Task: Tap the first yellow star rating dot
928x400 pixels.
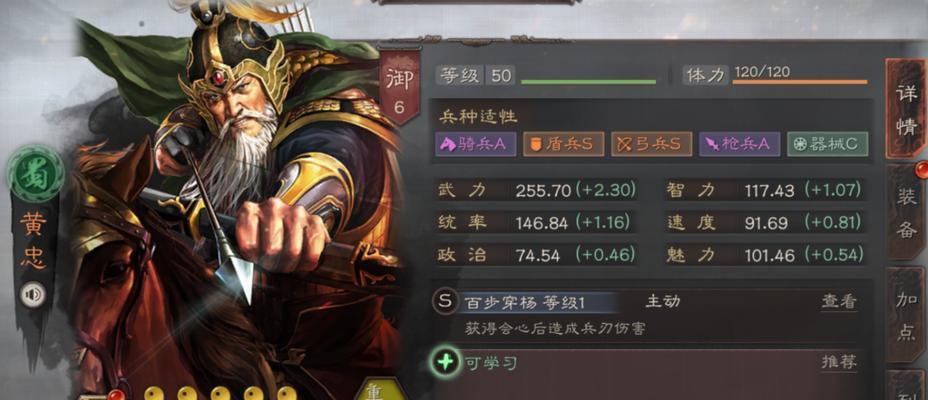Action: click(153, 395)
